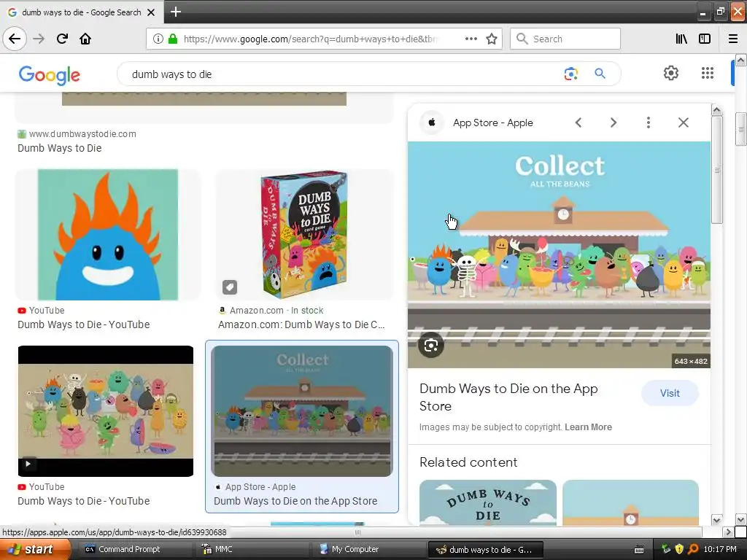Click the Apple logo in preview header
Viewport: 747px width, 560px height.
click(x=432, y=122)
